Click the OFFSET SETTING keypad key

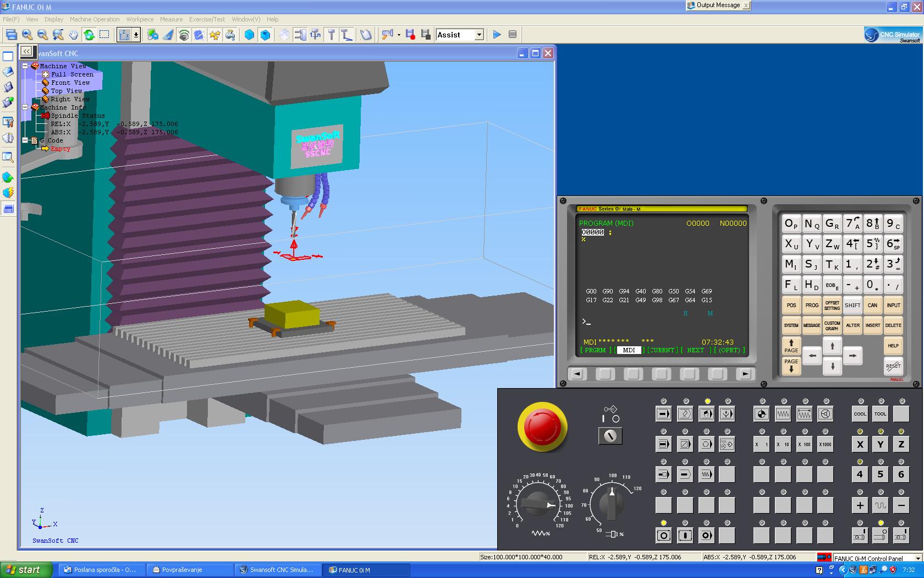click(832, 305)
